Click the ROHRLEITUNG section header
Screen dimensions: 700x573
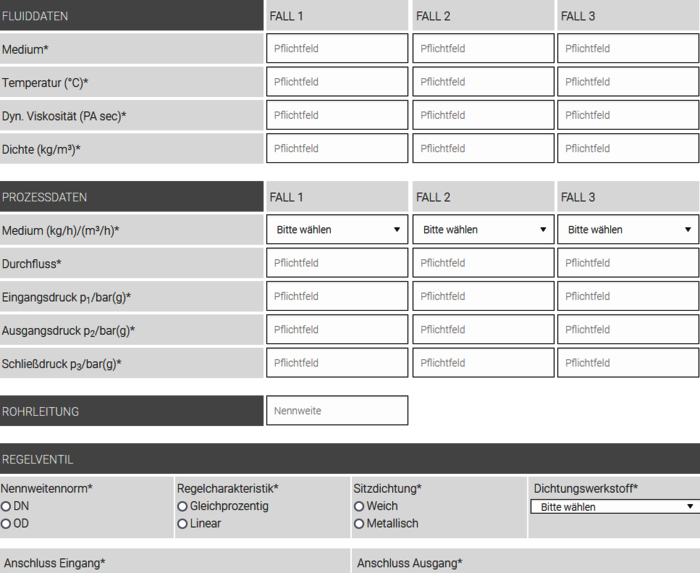(131, 411)
